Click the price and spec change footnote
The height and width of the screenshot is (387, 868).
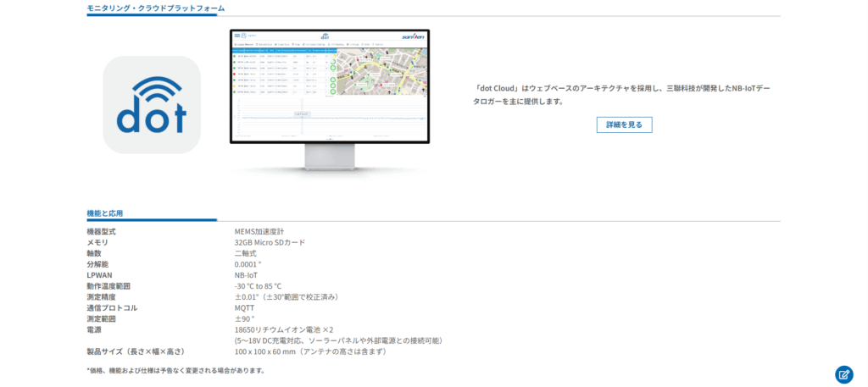tap(175, 370)
